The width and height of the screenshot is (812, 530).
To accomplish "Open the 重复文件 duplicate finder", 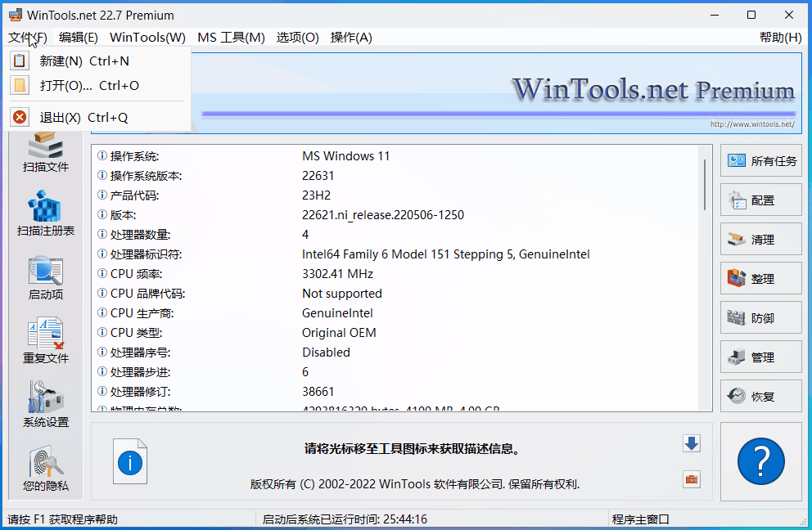I will pos(46,342).
